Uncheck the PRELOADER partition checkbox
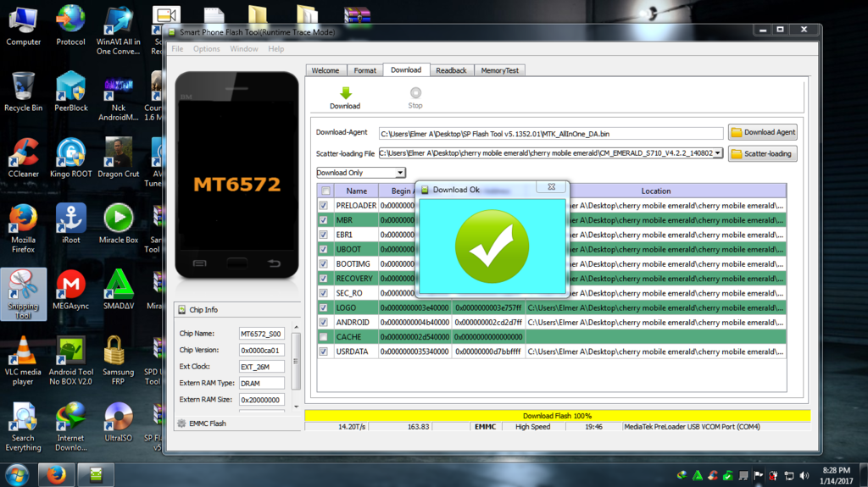 tap(324, 206)
